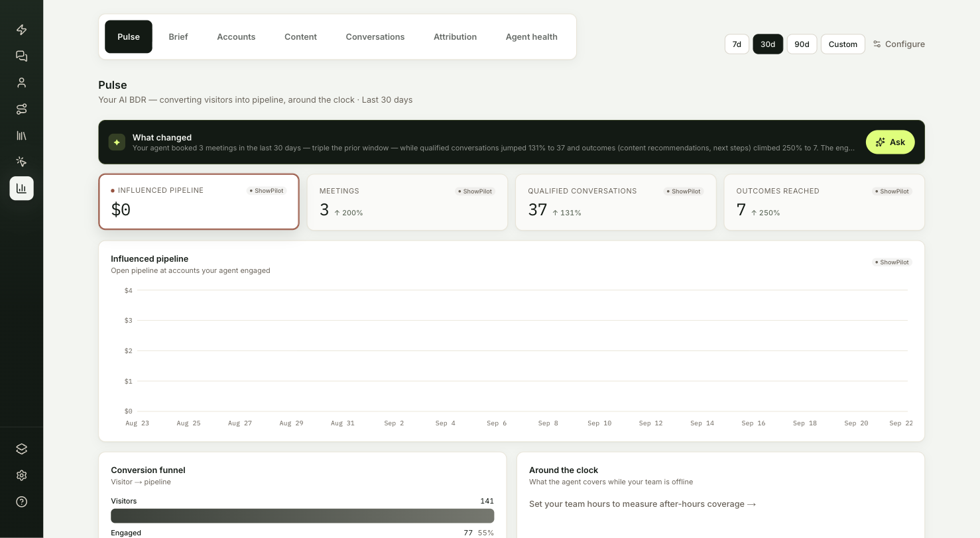Click the "Aug 23" chart axis label
This screenshot has width=980, height=538.
click(137, 423)
